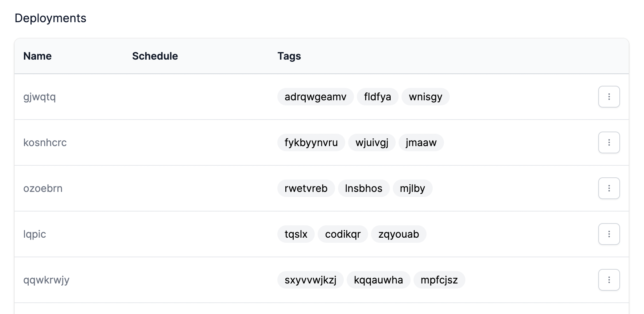Open the lqpic deployment
Viewport: 644px width, 314px height.
34,234
